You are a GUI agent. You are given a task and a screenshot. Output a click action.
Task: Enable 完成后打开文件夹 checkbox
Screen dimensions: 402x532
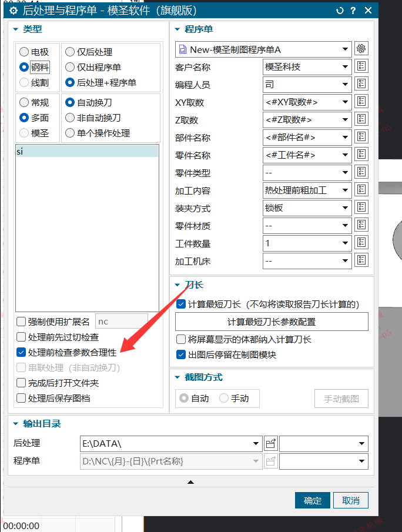tap(21, 383)
